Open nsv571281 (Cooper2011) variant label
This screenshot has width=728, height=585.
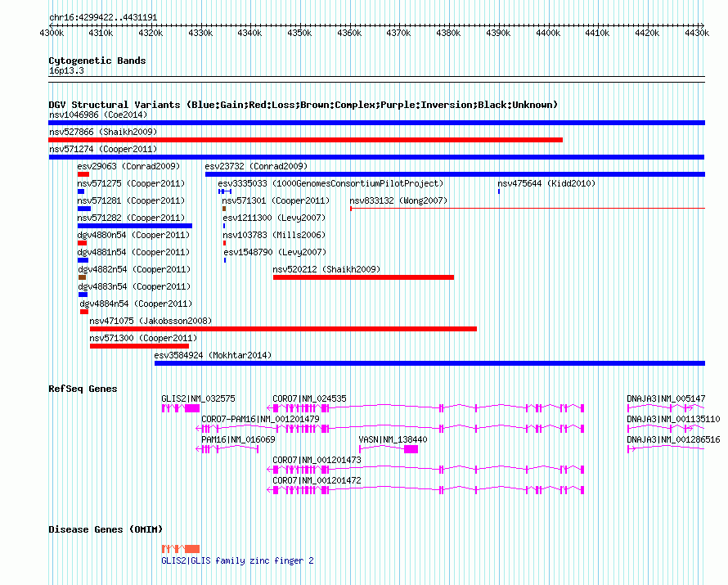131,200
